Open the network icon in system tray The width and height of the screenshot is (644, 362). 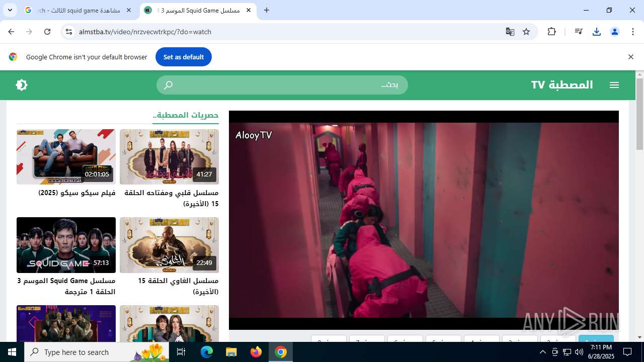(x=567, y=352)
